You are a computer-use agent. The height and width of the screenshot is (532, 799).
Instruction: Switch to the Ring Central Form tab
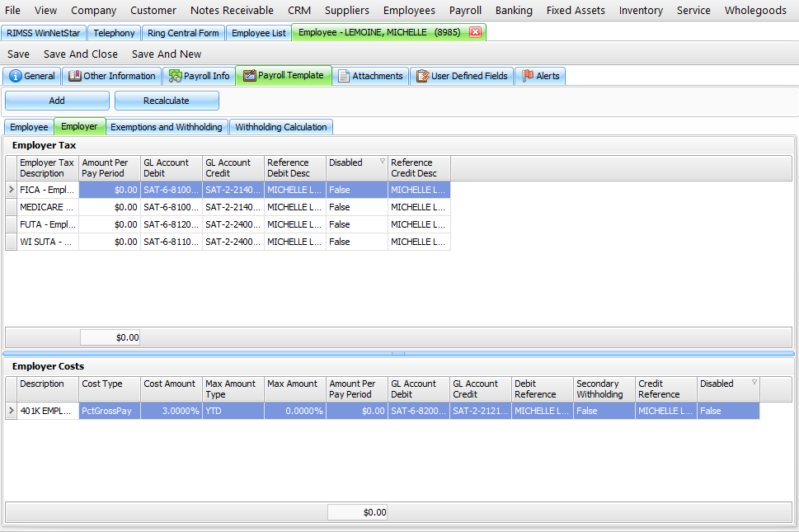pos(183,33)
